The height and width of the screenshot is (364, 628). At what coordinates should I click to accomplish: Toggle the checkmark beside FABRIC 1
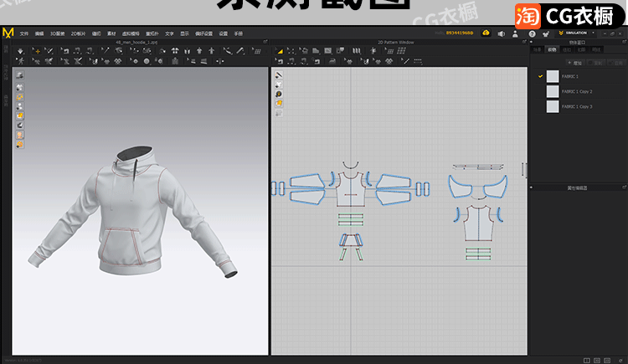[540, 76]
